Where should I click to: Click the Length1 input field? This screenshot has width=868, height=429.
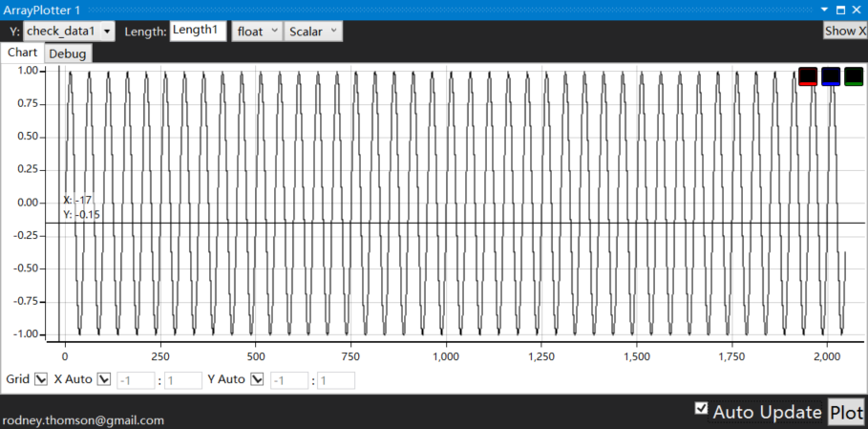pos(198,31)
